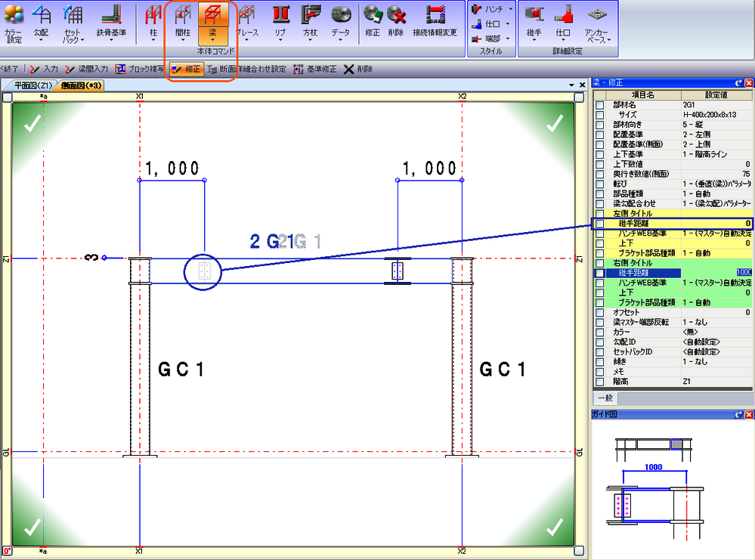
Task: Check the 配置基準 row checkbox
Action: click(x=599, y=135)
